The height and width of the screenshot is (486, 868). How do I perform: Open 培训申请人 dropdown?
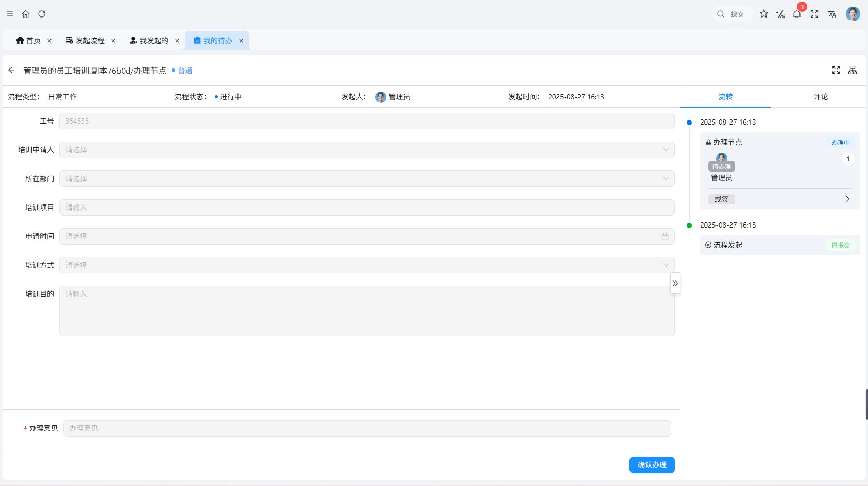(367, 150)
